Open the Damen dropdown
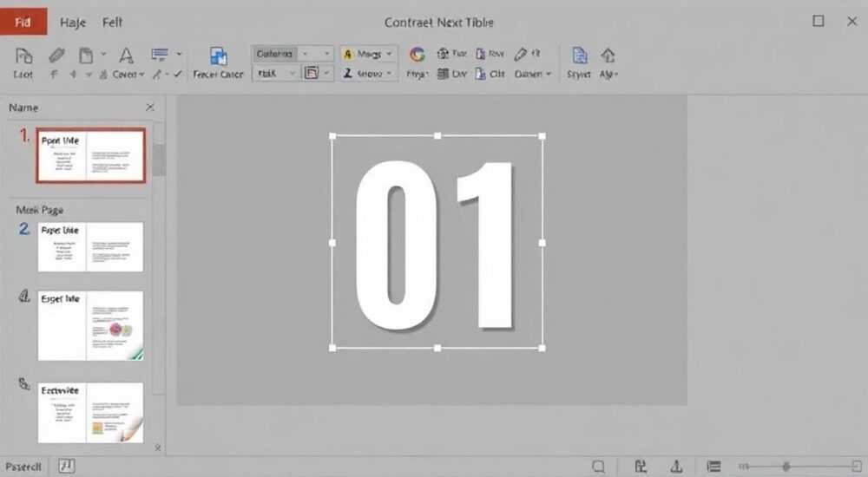868x477 pixels. coord(533,74)
